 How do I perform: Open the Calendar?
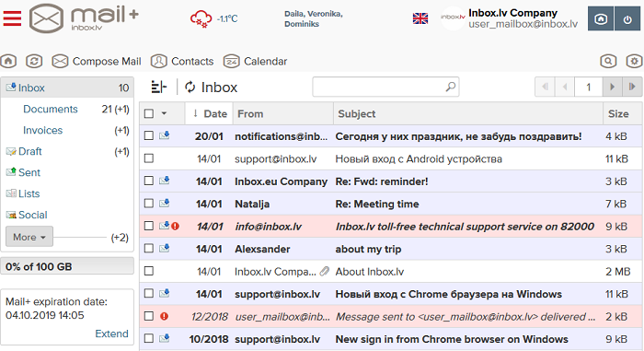click(255, 62)
